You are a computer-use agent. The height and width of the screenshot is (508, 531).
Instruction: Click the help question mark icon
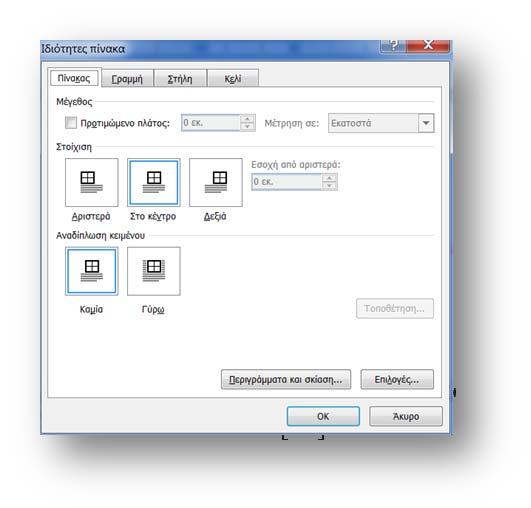click(x=393, y=45)
